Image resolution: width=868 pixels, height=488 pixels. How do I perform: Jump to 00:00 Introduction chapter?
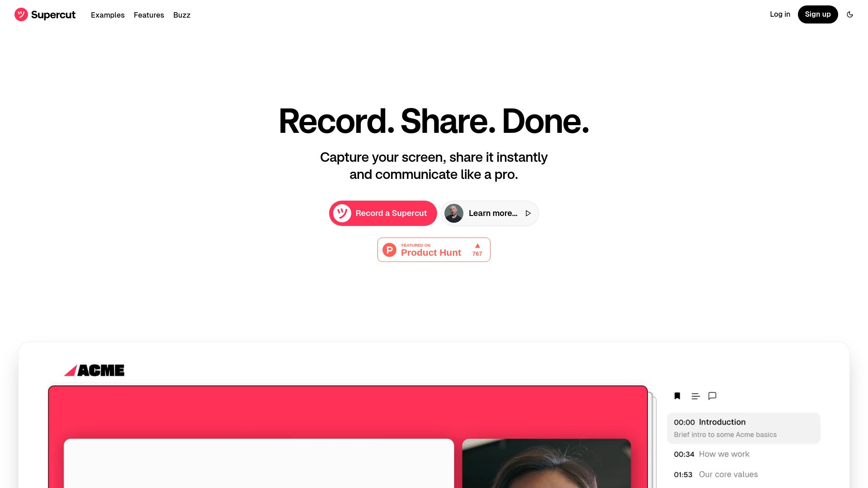[744, 428]
